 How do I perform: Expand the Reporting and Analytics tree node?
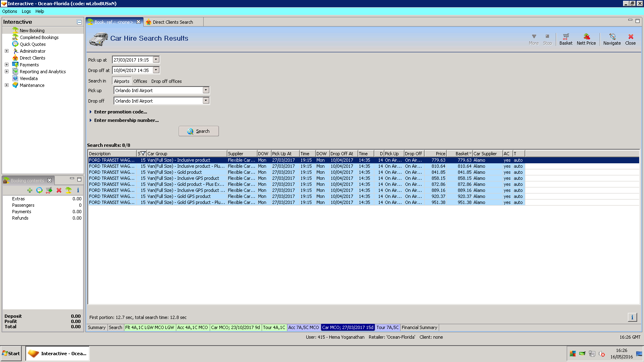(x=6, y=72)
